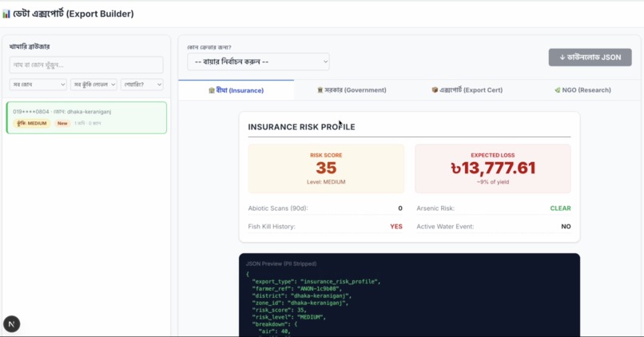Click the ~9% of yield text

coord(493,182)
